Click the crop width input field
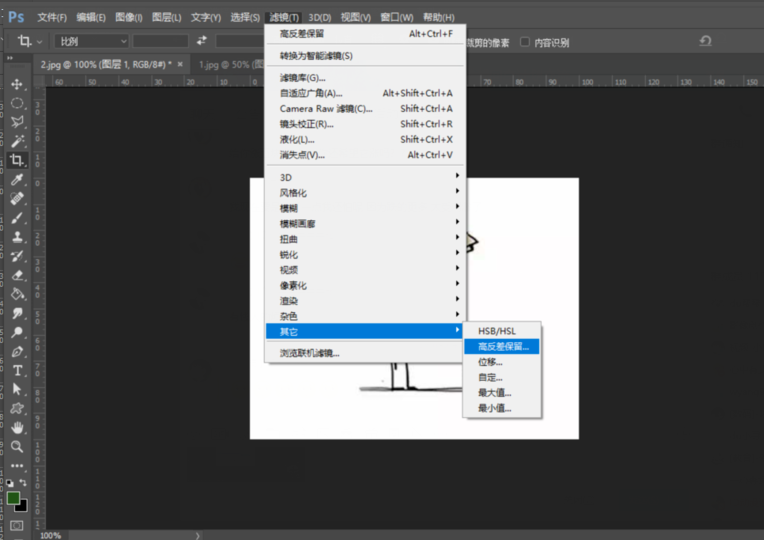The width and height of the screenshot is (764, 540). pyautogui.click(x=160, y=41)
